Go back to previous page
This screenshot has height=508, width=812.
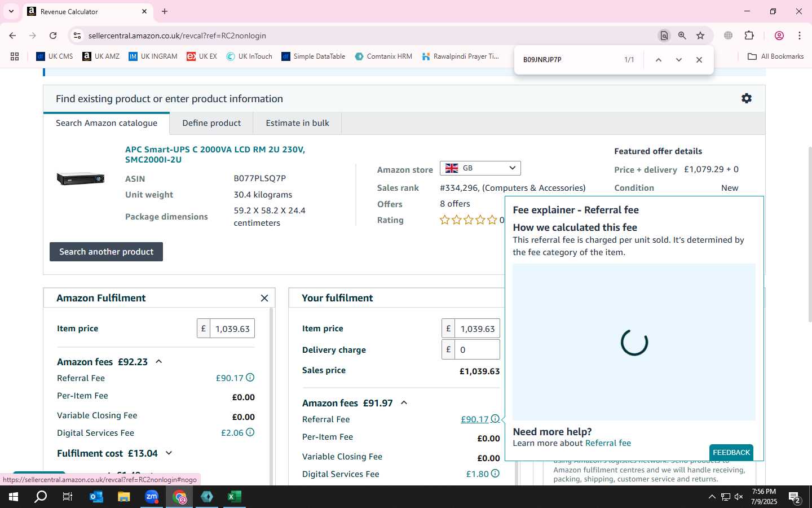pos(12,36)
